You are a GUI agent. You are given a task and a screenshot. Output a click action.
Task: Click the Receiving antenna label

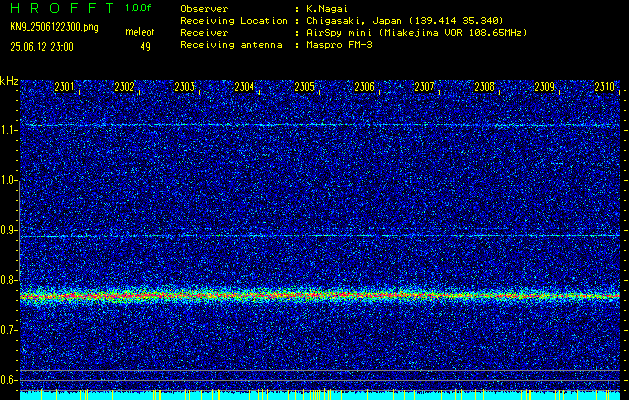click(231, 45)
